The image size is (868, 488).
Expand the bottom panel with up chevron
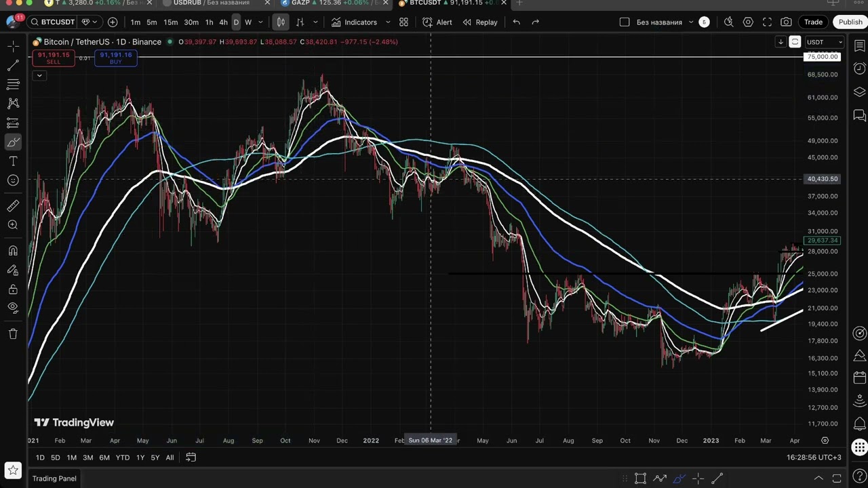pyautogui.click(x=818, y=479)
